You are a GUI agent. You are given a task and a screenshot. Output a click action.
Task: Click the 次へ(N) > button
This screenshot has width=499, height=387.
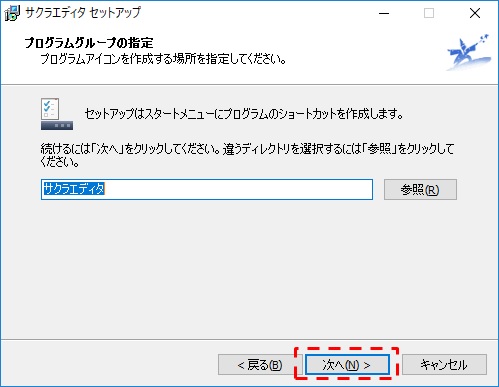[347, 364]
